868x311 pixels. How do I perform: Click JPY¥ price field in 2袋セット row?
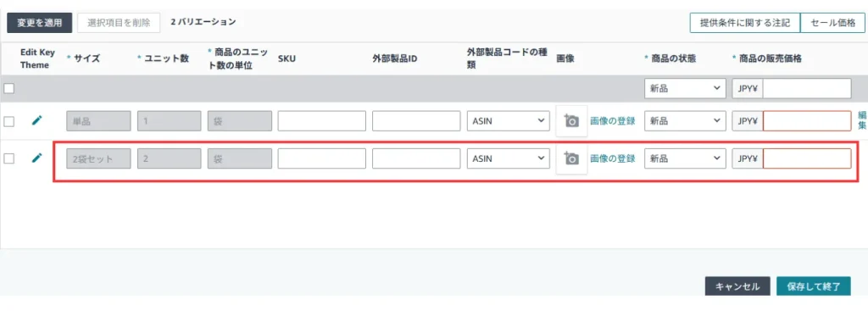click(x=807, y=158)
